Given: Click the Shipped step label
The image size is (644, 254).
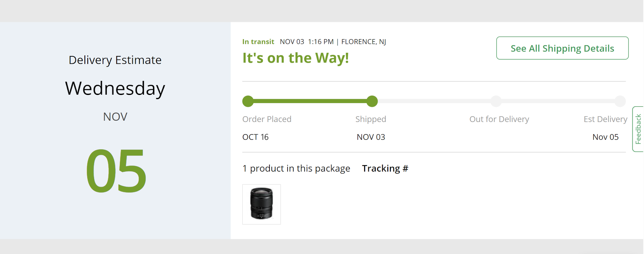Looking at the screenshot, I should tap(371, 119).
